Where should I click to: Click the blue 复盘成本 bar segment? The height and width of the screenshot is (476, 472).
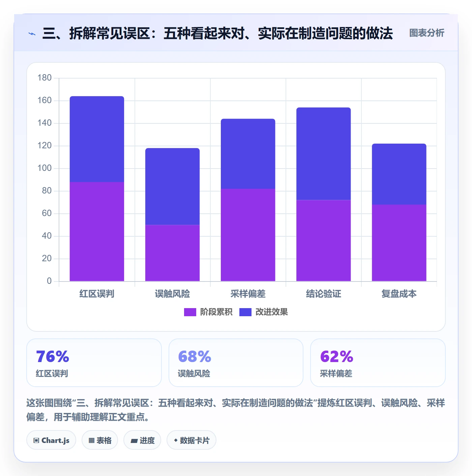[399, 174]
